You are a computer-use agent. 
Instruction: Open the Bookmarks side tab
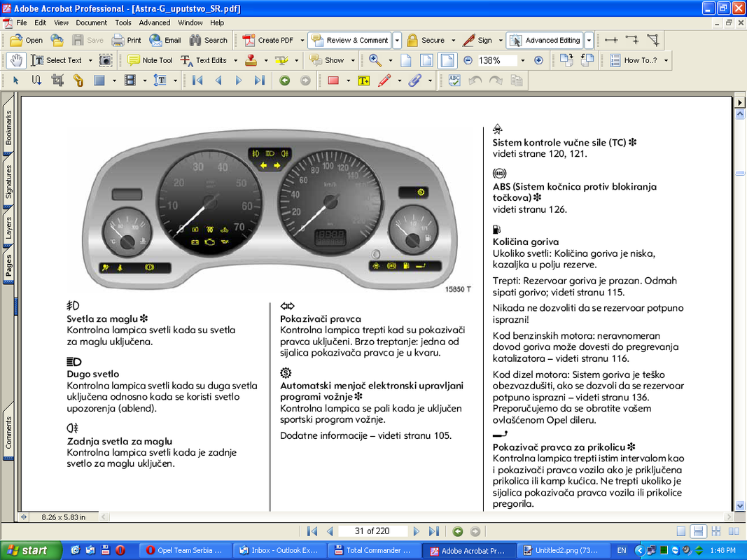pyautogui.click(x=8, y=127)
